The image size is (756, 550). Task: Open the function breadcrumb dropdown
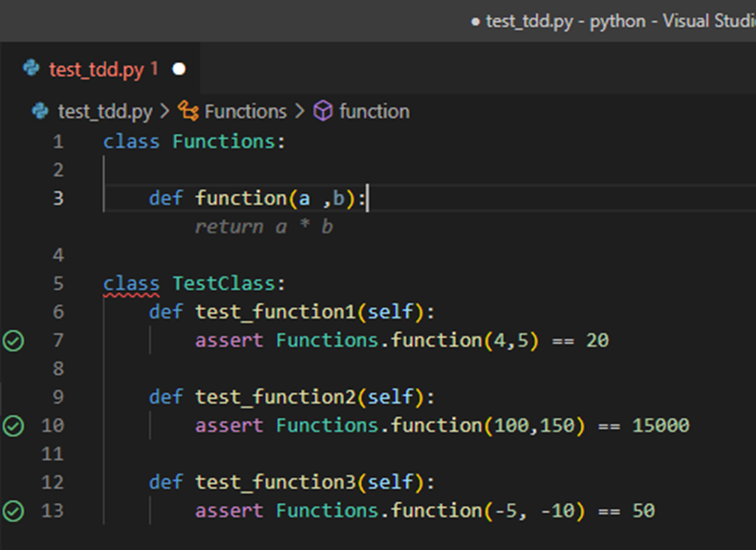pos(374,112)
